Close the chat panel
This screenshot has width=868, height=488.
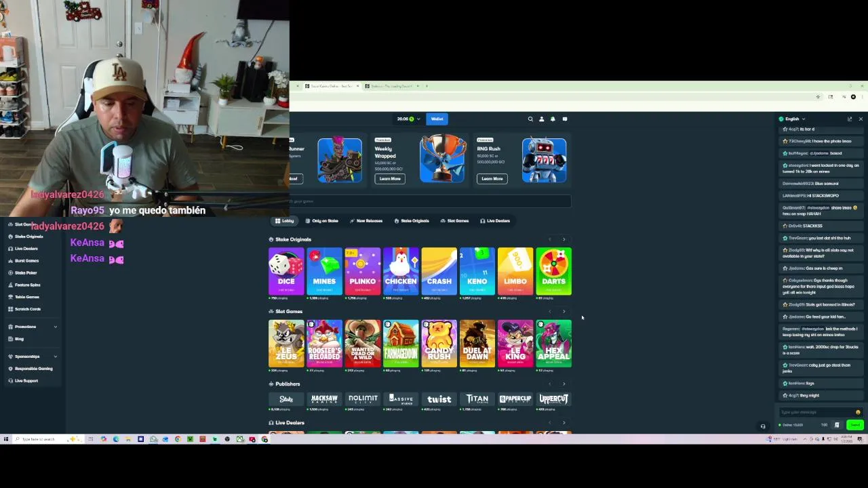(861, 119)
